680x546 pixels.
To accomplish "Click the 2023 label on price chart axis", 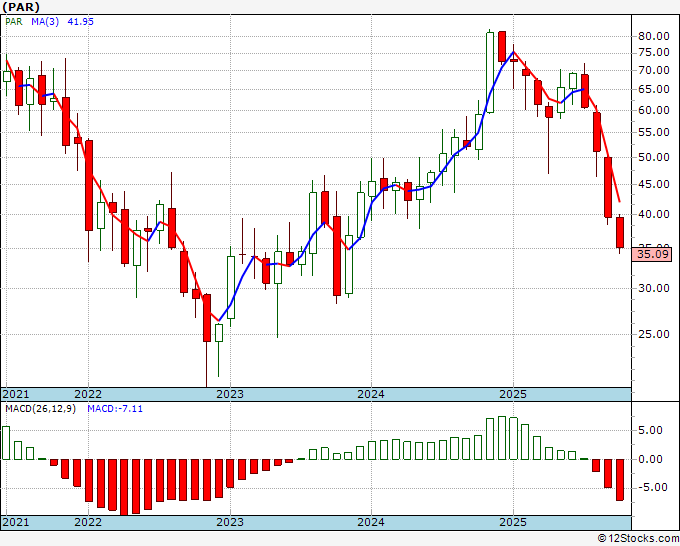I will click(230, 394).
